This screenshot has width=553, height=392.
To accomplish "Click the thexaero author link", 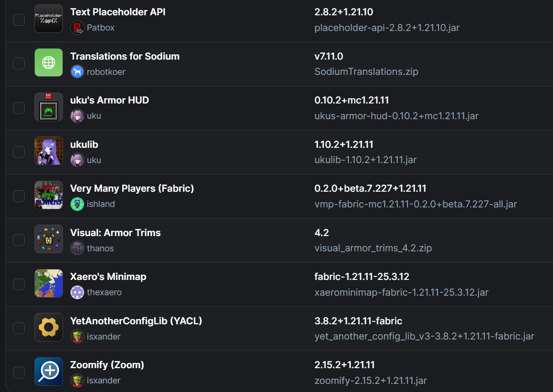I will click(104, 292).
